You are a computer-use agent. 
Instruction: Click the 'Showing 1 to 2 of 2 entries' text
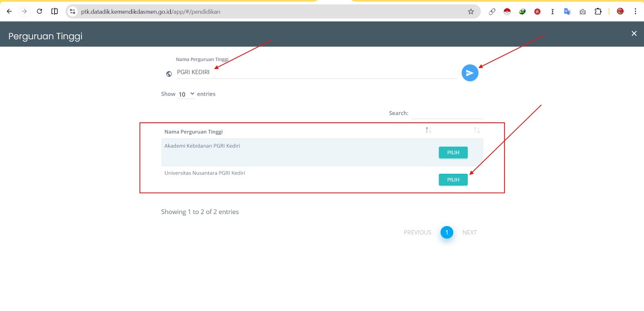coord(200,212)
